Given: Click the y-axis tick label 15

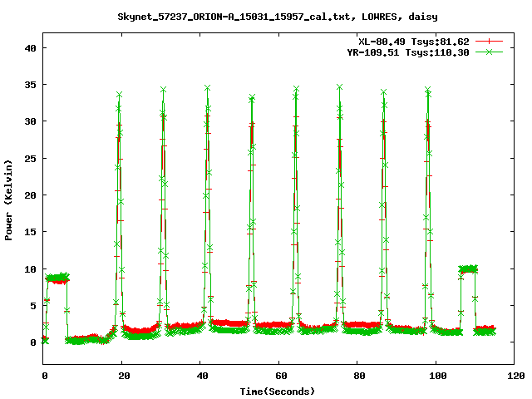Looking at the screenshot, I should pyautogui.click(x=30, y=232).
